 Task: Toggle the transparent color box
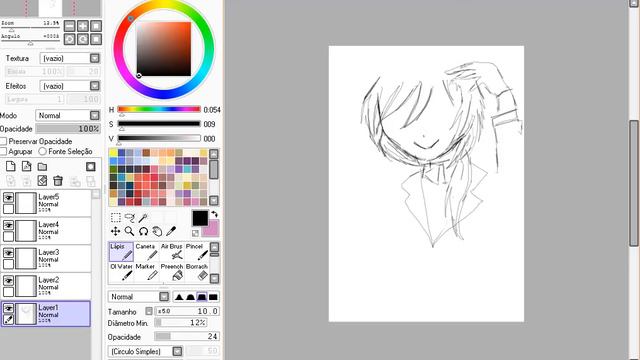click(195, 233)
